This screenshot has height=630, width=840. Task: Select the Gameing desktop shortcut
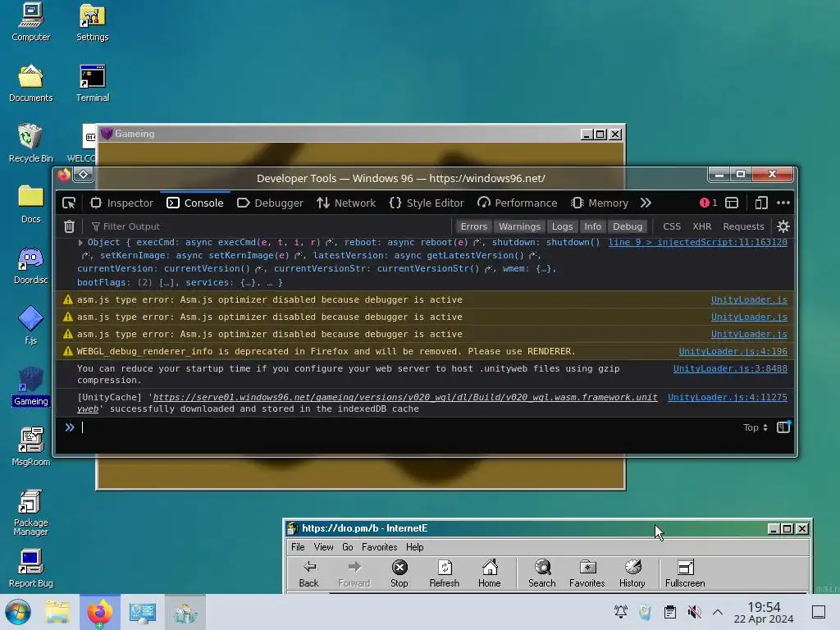click(30, 386)
